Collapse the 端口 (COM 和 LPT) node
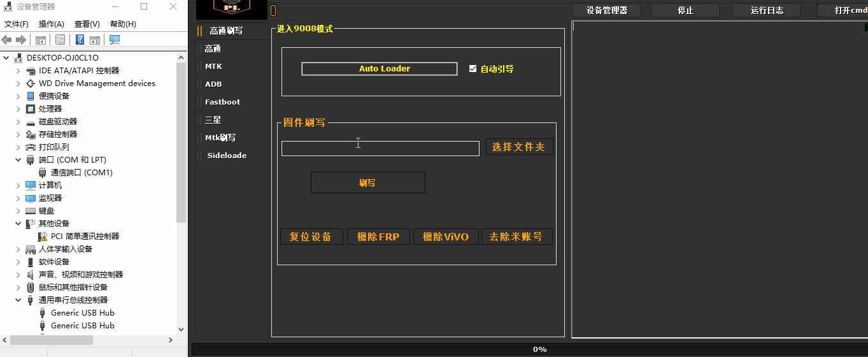 pyautogui.click(x=18, y=160)
